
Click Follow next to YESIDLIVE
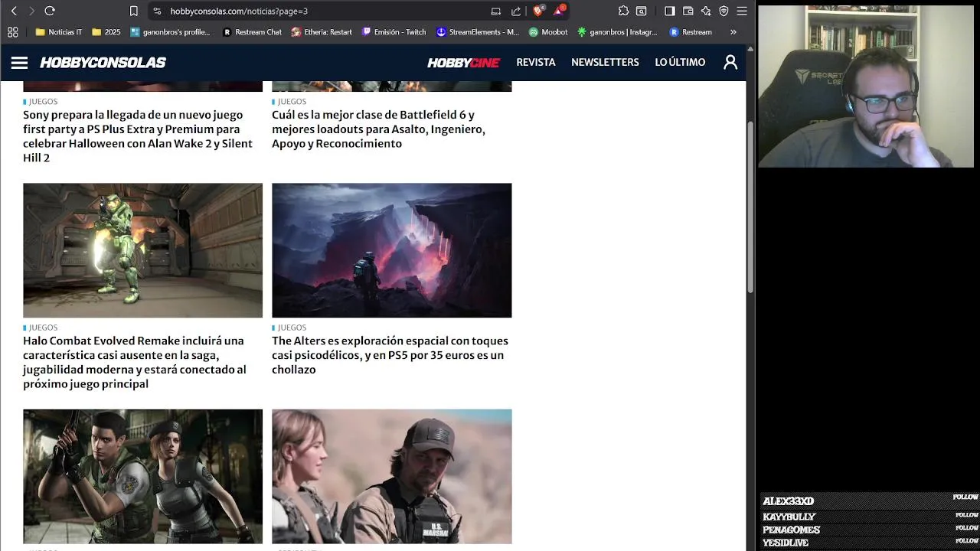click(x=966, y=541)
